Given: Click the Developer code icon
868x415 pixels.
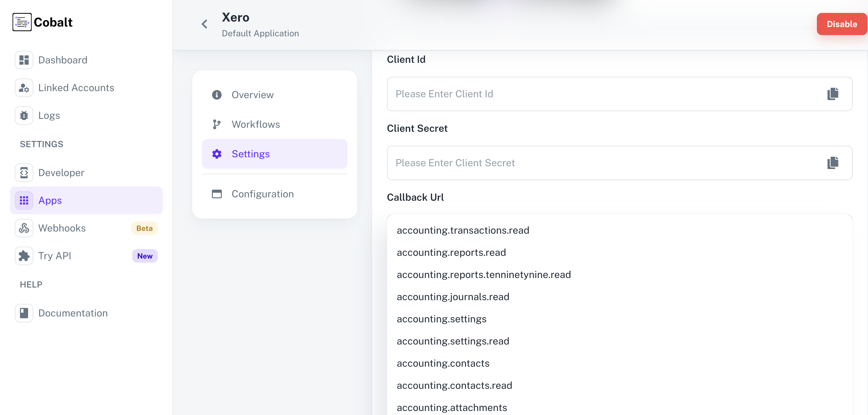Looking at the screenshot, I should coord(24,172).
